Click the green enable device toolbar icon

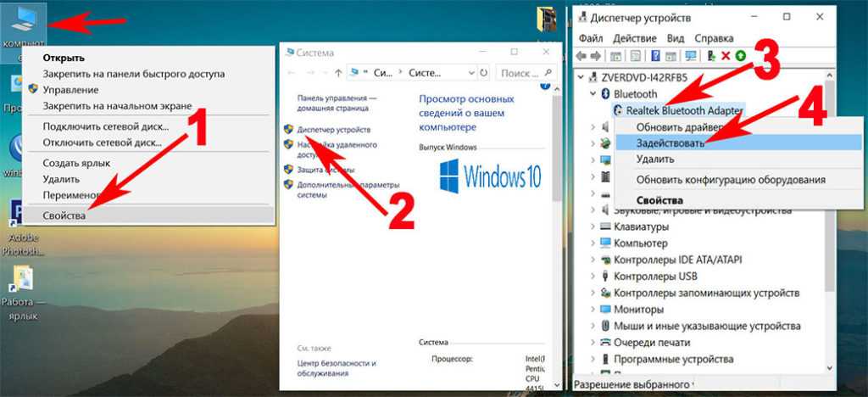click(x=741, y=56)
